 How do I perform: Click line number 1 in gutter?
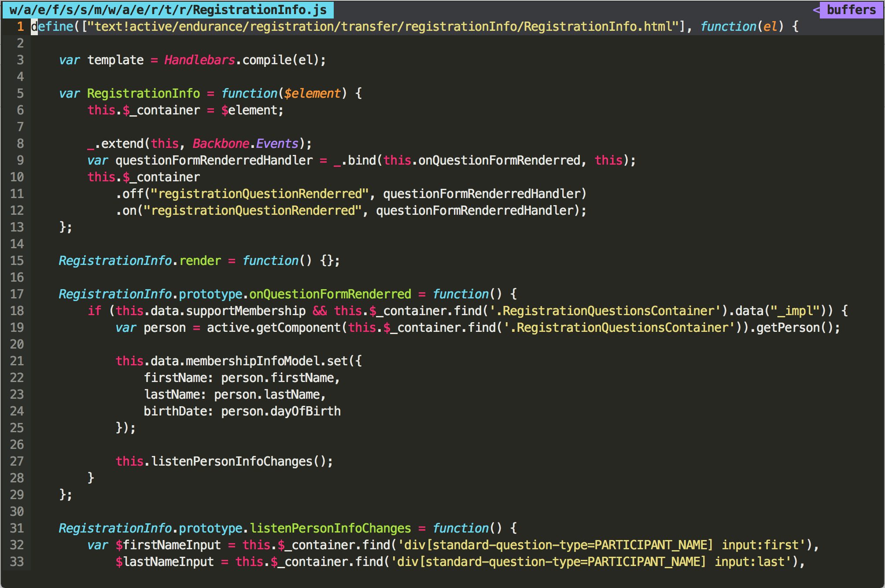tap(20, 26)
